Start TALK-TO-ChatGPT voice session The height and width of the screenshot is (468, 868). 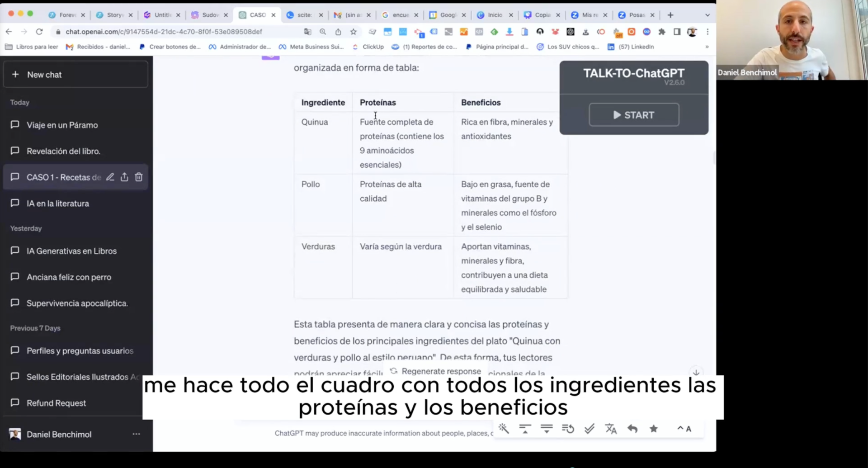(634, 115)
